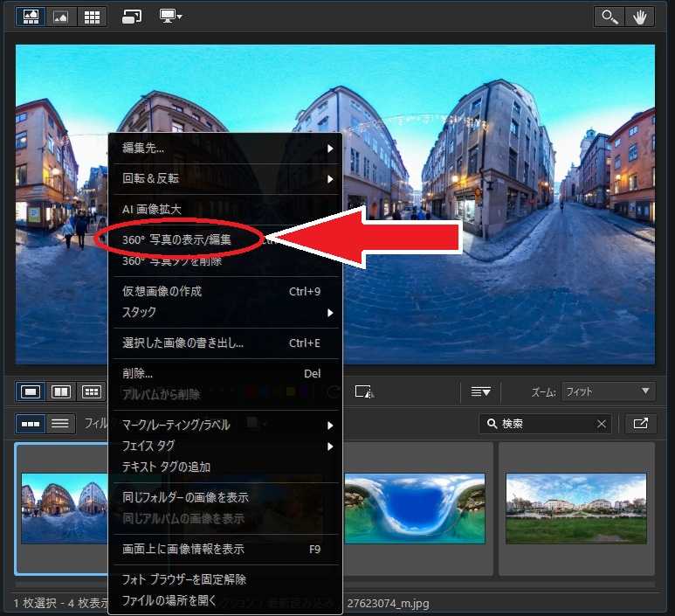Open the 編集先... submenu

click(225, 149)
